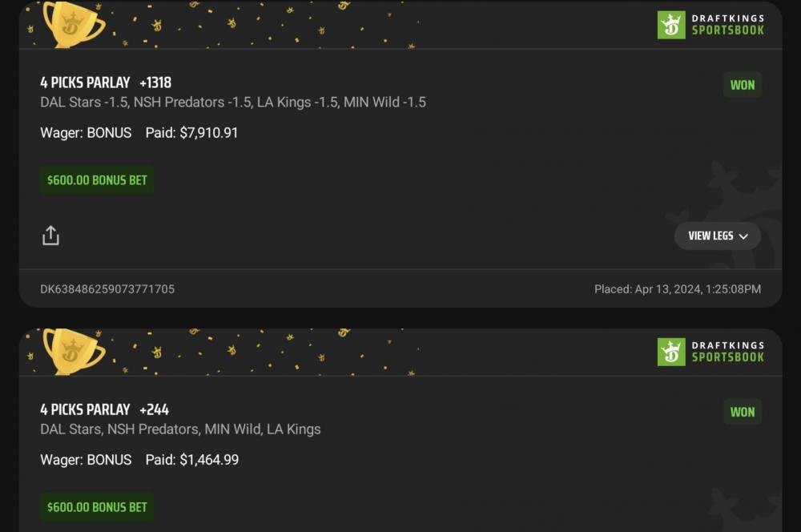Click the $600.00 Bonus Bet tag on the +1318 parlay
The image size is (801, 532).
tap(97, 180)
